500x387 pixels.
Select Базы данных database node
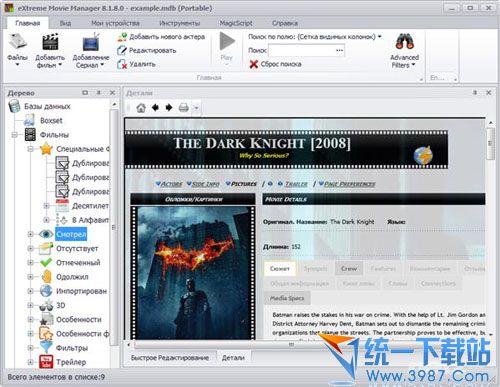click(x=39, y=106)
